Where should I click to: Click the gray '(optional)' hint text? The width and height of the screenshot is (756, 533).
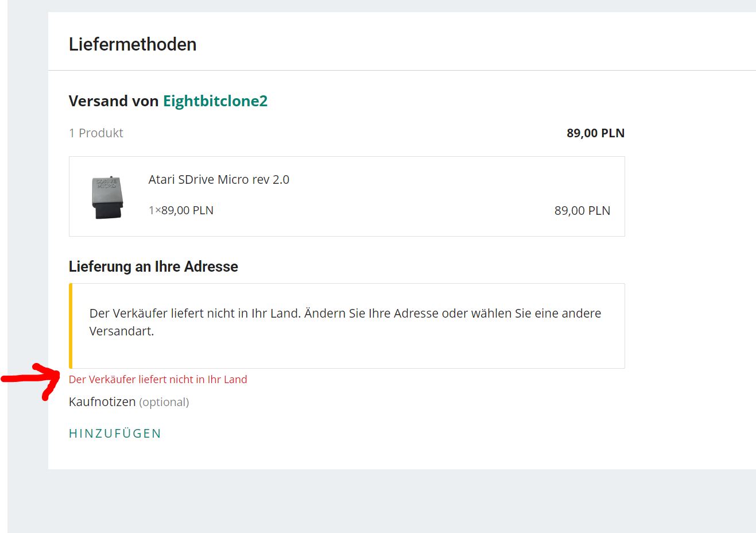point(164,402)
